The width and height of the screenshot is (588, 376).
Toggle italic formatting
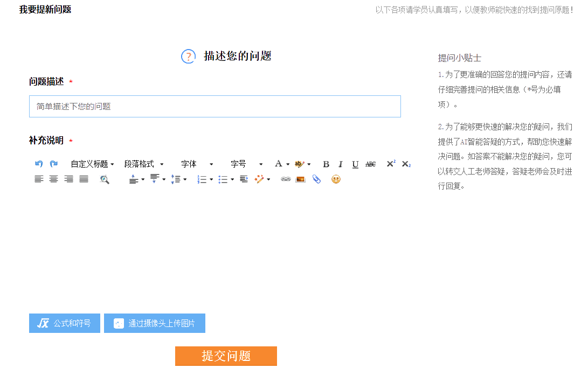(340, 164)
